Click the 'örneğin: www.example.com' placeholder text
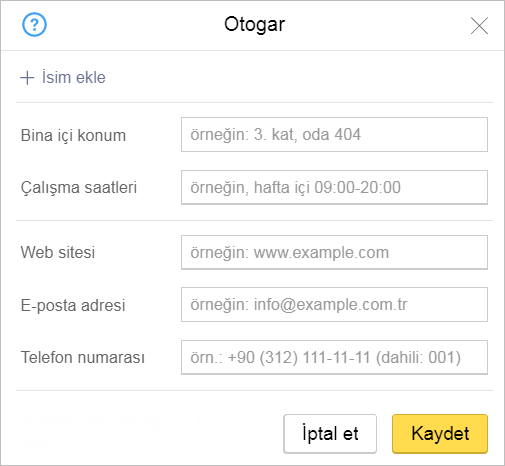Viewport: 505px width, 466px height. click(x=290, y=253)
